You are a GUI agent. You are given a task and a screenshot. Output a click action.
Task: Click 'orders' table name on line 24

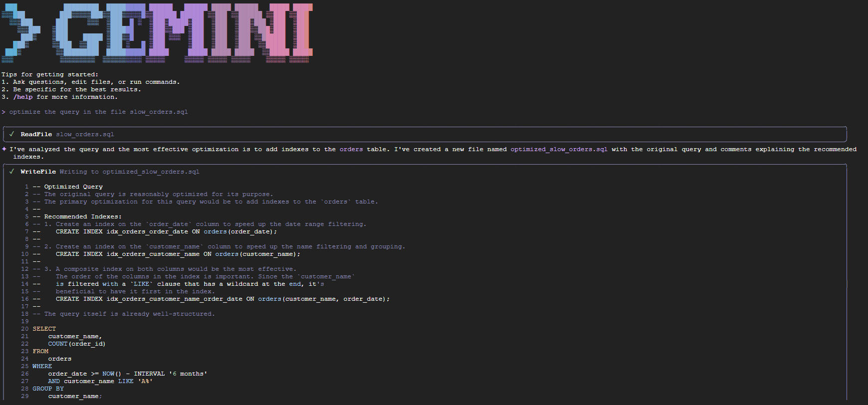point(60,359)
